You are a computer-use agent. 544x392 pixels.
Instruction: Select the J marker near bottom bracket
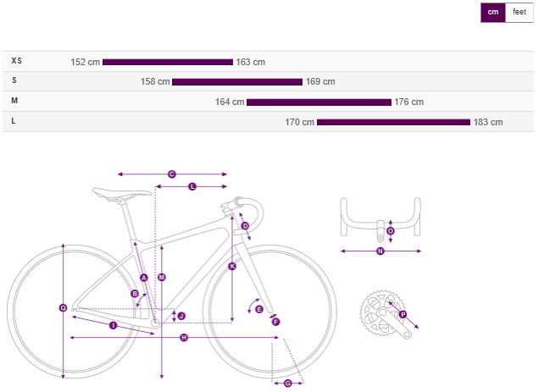click(181, 316)
